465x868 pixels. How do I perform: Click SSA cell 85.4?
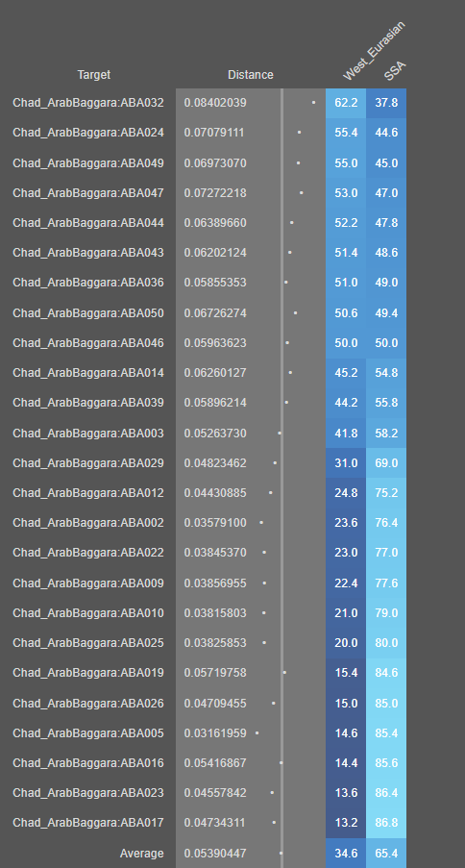pos(386,733)
